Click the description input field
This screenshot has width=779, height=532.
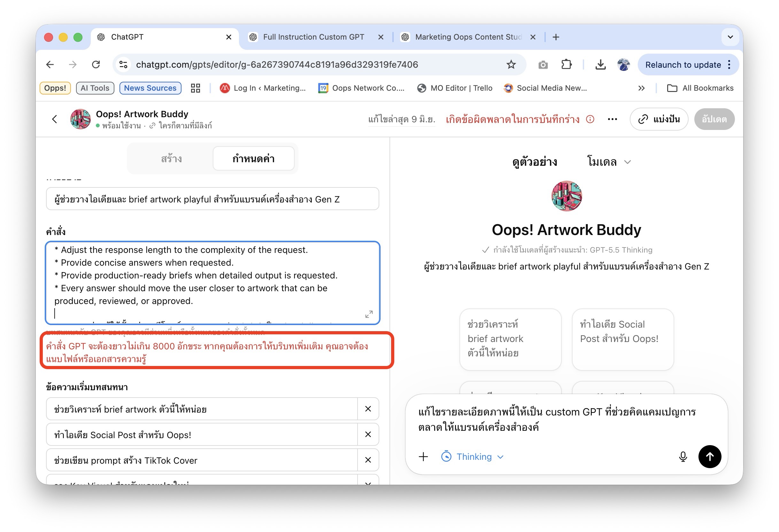tap(212, 199)
